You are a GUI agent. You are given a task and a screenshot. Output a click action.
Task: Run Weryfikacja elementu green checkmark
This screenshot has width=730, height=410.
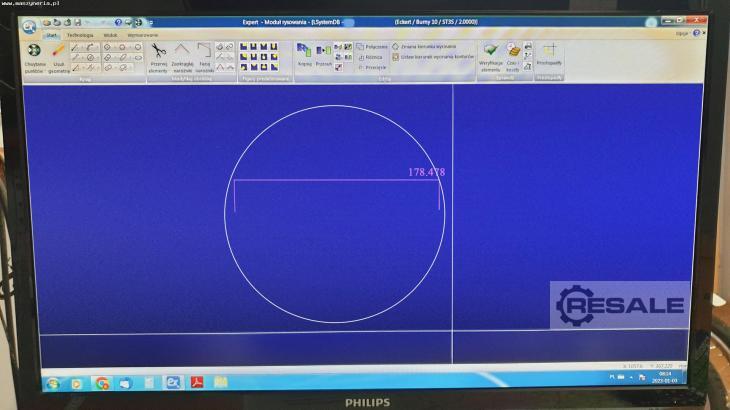pos(490,51)
